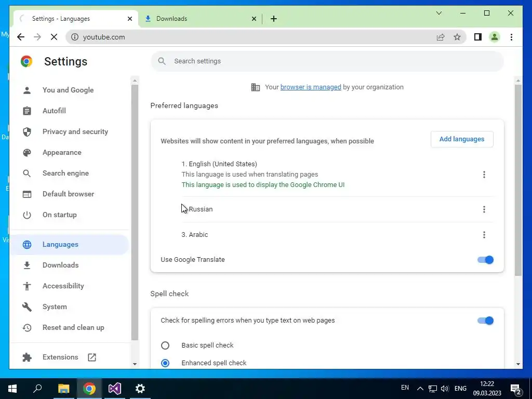
Task: Open the side panel icon
Action: point(478,37)
